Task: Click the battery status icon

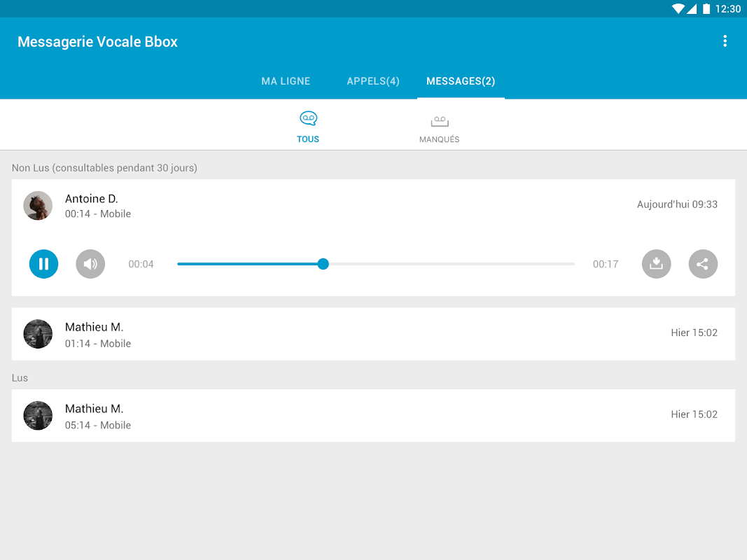Action: click(706, 8)
